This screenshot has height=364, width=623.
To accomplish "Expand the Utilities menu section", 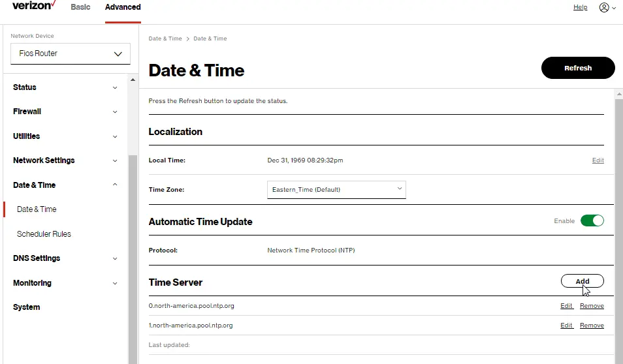I will pos(65,136).
